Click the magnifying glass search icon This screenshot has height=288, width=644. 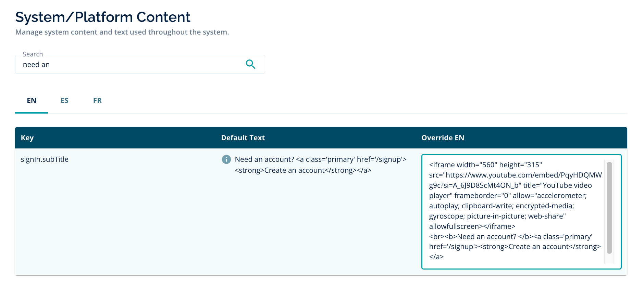250,64
